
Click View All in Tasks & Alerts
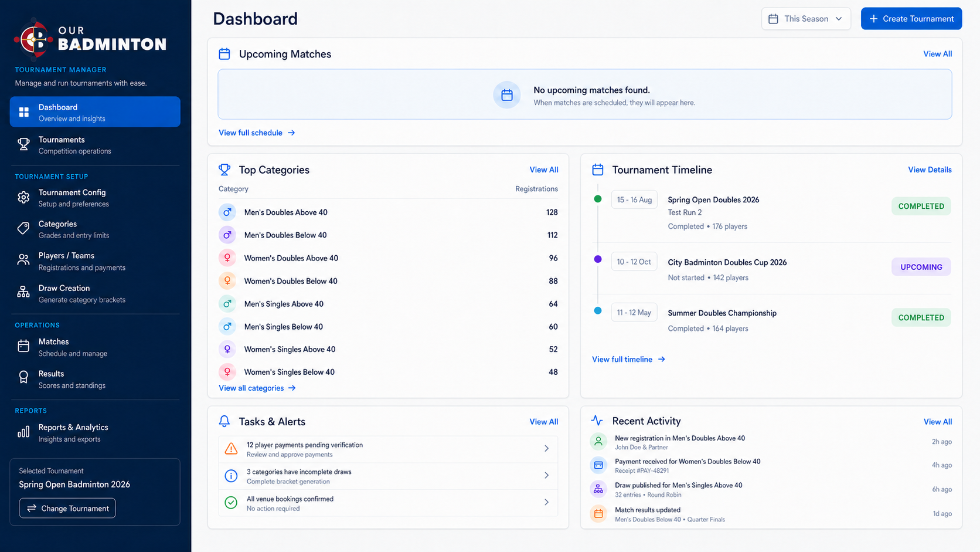click(x=543, y=422)
